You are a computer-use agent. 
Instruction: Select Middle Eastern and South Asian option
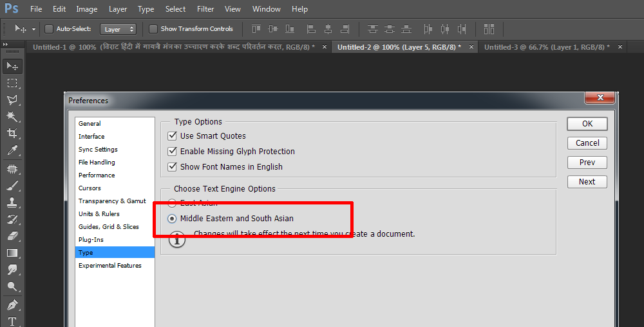pos(172,219)
